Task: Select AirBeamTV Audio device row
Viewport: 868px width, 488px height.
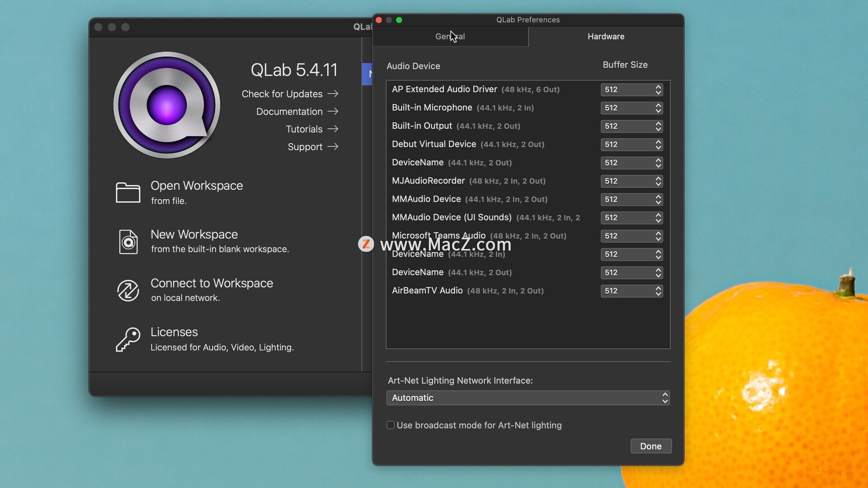Action: pyautogui.click(x=528, y=291)
